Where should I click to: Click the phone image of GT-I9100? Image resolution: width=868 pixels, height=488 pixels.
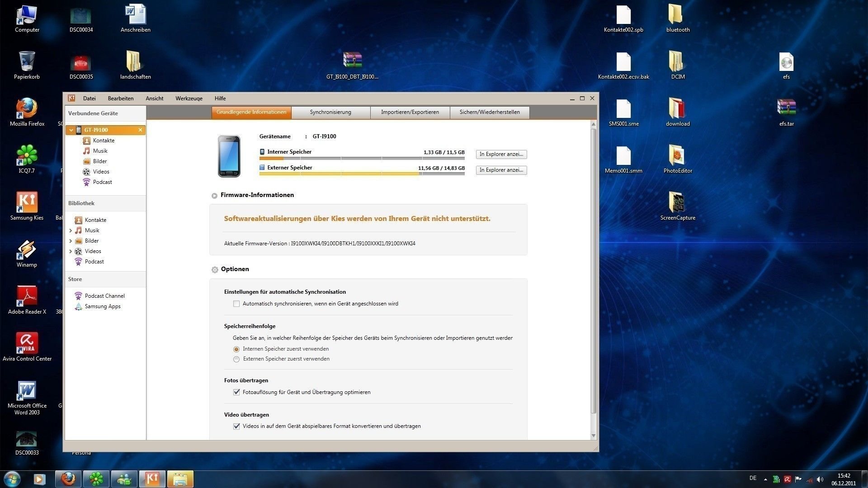click(229, 156)
